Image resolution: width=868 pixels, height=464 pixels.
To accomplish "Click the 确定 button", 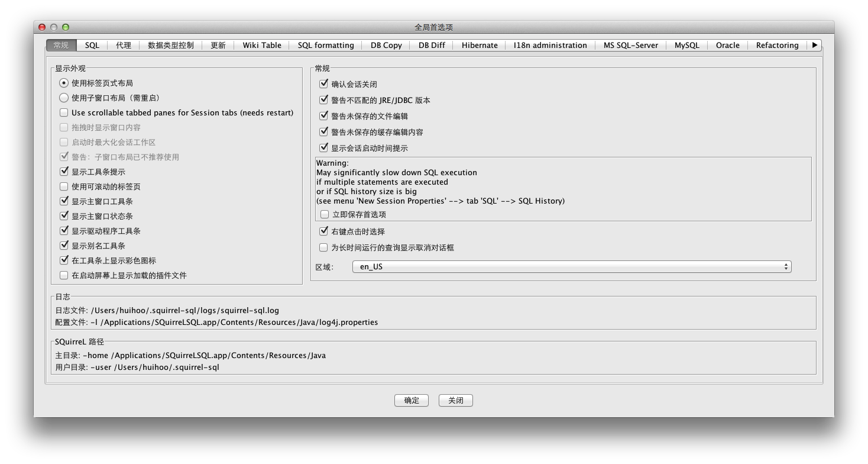I will pyautogui.click(x=412, y=401).
